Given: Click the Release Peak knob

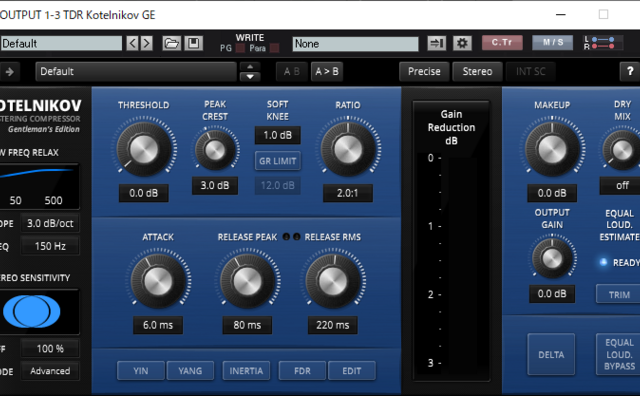Looking at the screenshot, I should click(247, 281).
